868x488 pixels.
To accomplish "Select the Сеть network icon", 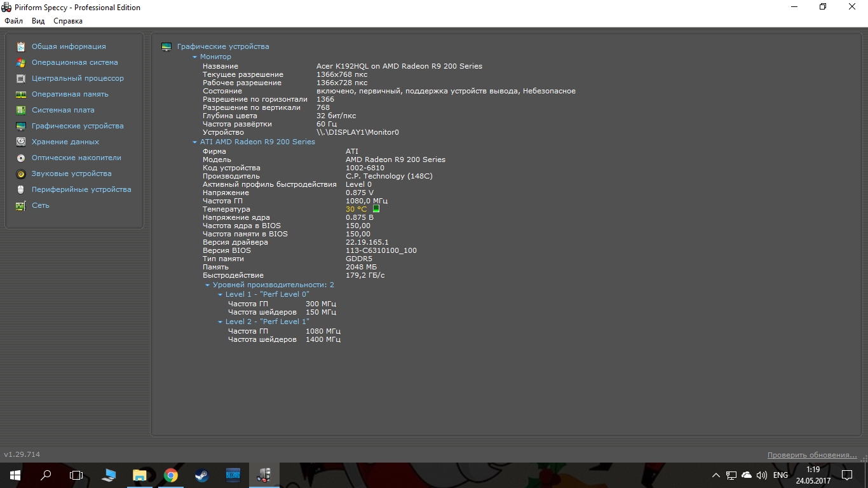I will (21, 205).
